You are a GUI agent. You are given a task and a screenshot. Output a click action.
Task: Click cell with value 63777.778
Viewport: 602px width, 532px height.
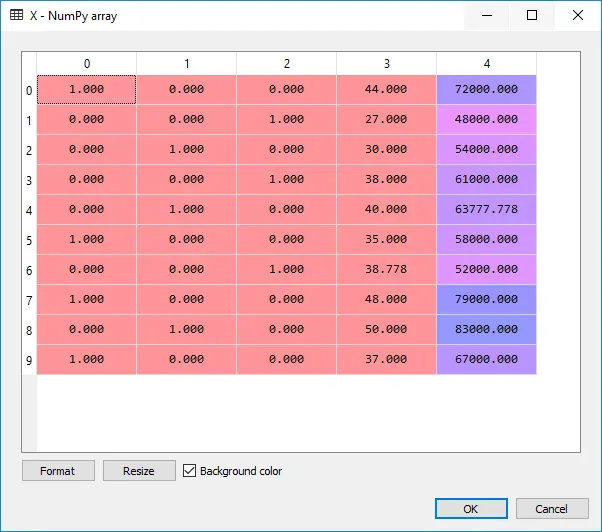click(486, 209)
